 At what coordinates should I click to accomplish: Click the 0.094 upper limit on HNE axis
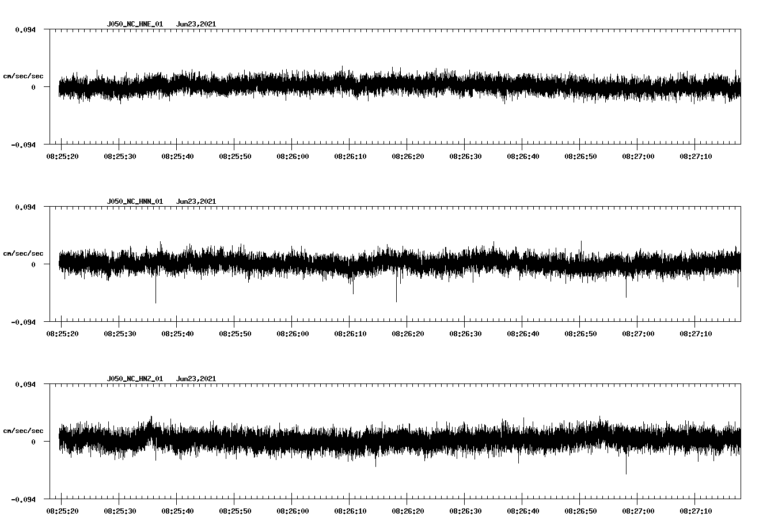[25, 29]
